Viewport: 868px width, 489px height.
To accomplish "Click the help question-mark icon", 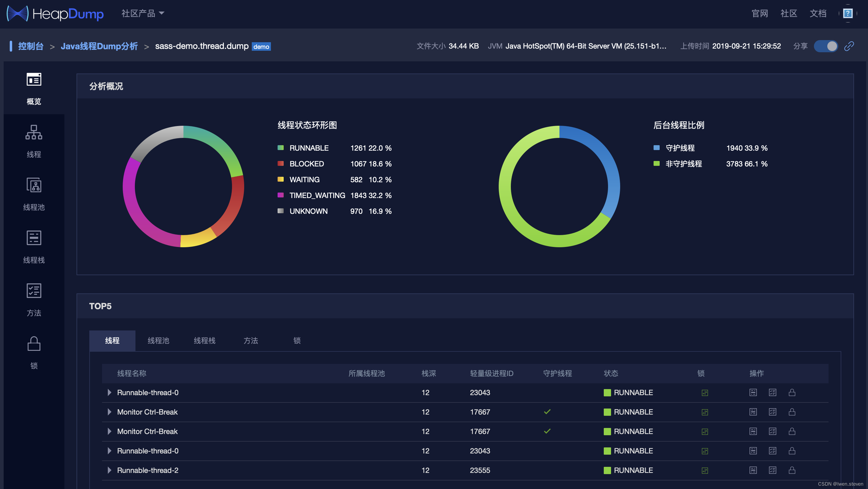I will (847, 13).
